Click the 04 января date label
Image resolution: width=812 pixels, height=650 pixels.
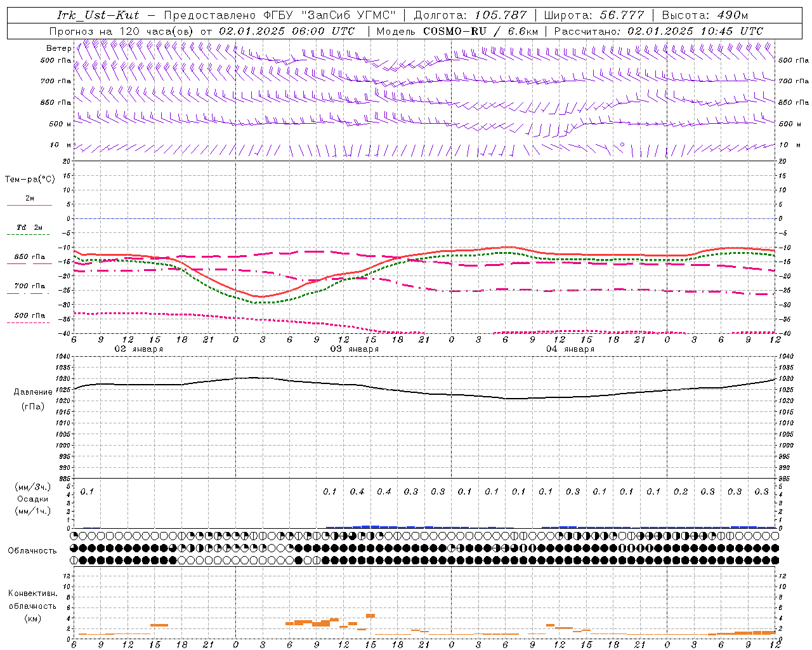570,349
